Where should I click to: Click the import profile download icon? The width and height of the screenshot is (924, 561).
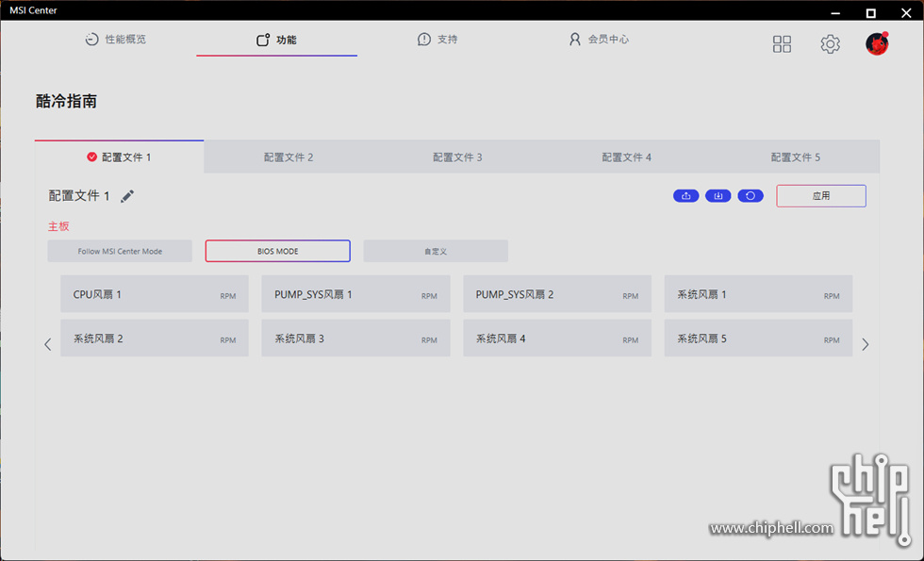718,196
